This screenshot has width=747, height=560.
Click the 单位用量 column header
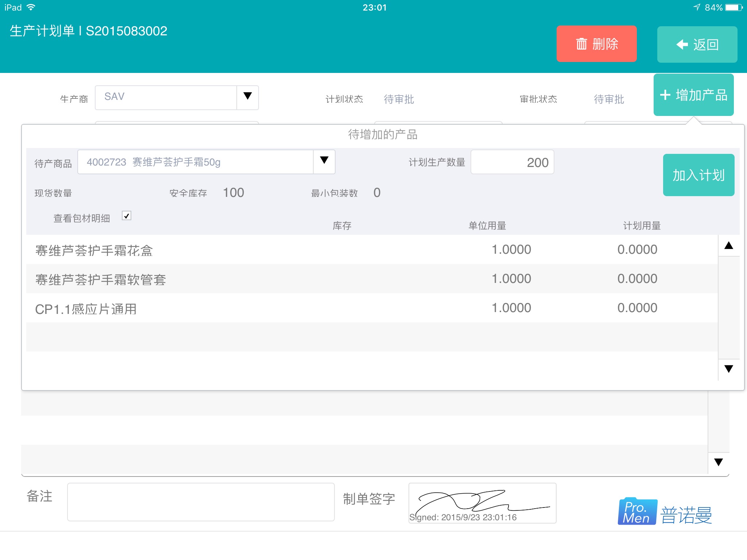(487, 226)
